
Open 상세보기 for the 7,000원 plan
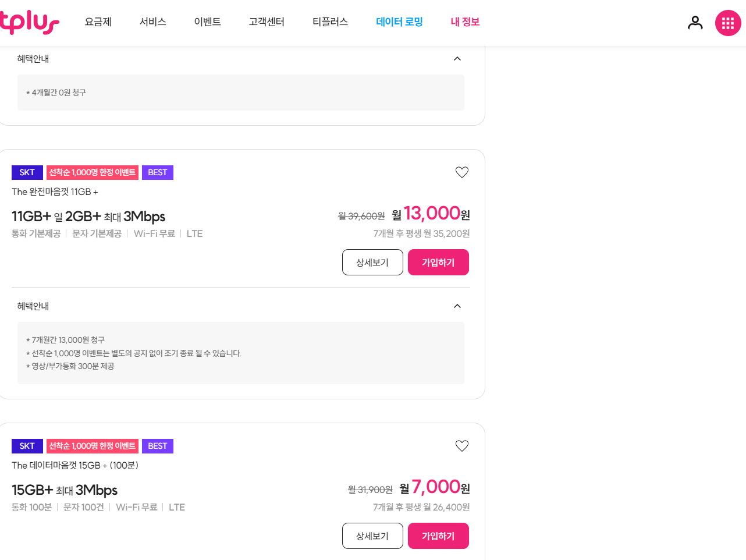click(372, 536)
